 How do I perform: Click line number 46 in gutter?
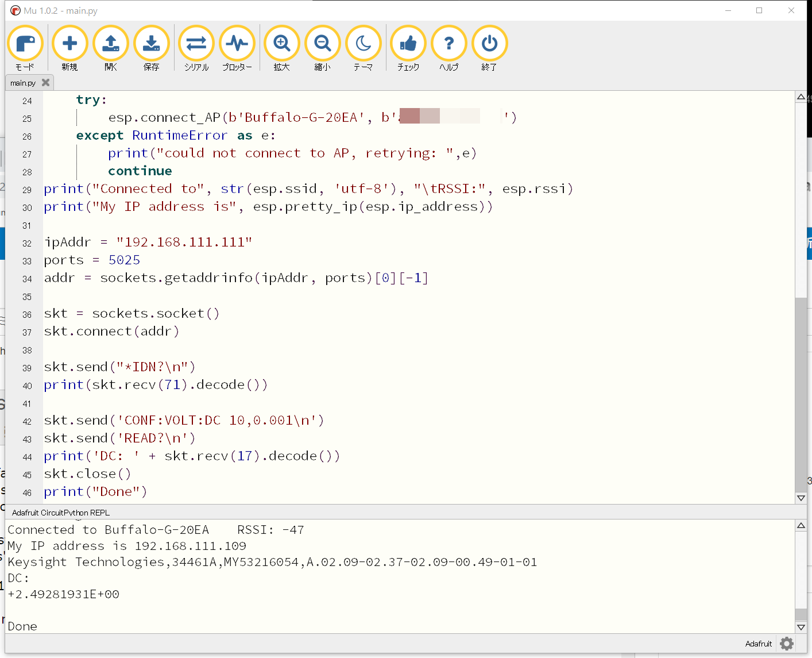pyautogui.click(x=27, y=493)
